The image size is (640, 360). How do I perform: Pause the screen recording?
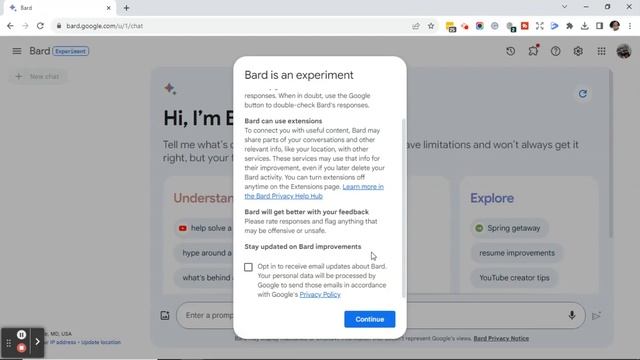click(22, 335)
